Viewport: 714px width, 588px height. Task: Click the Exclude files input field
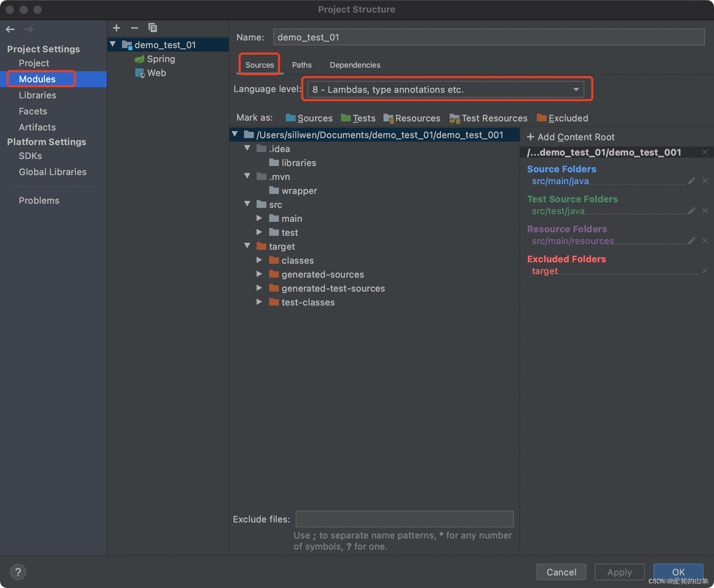404,519
